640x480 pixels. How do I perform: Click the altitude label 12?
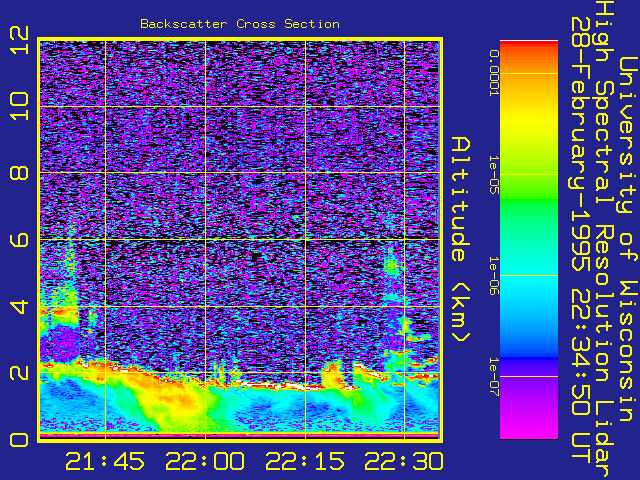pyautogui.click(x=19, y=40)
